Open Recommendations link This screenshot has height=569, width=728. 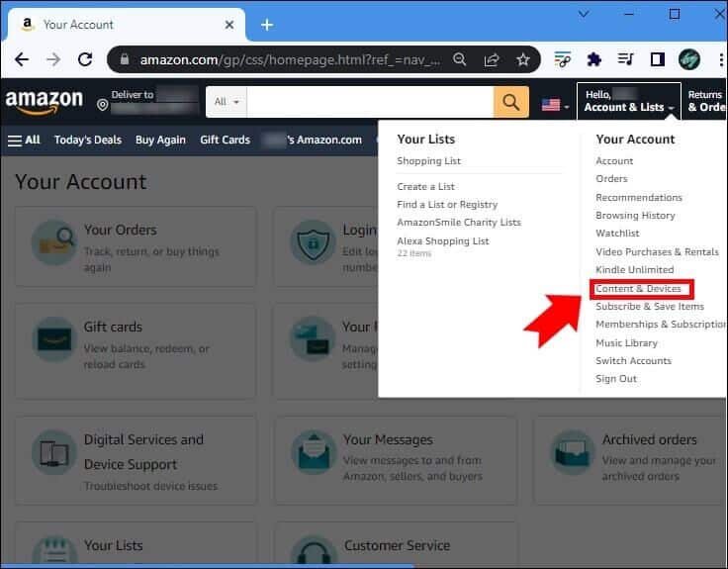639,197
